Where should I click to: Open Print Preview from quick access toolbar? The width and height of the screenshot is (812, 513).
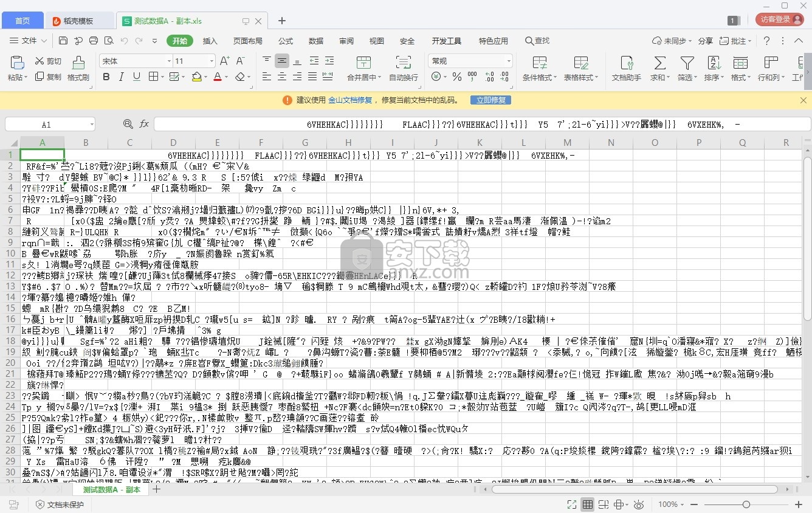(108, 41)
